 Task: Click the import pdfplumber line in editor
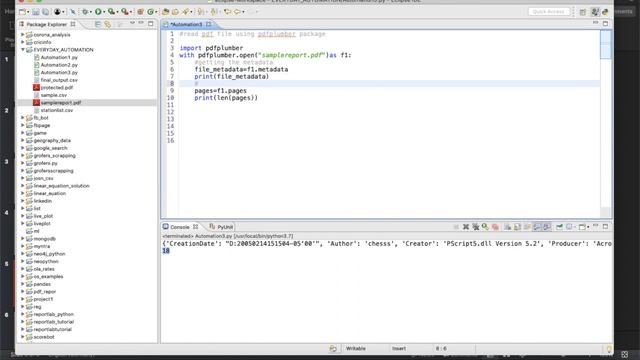pos(211,48)
